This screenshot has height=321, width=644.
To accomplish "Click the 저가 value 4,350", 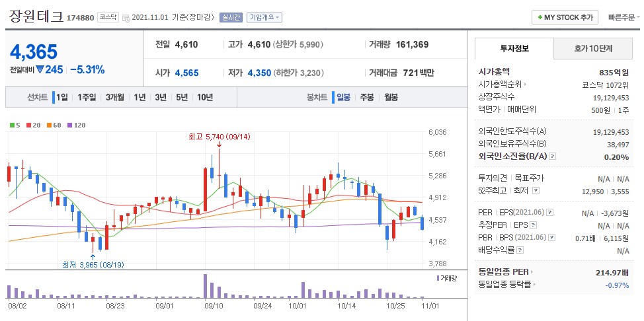I will coord(259,73).
